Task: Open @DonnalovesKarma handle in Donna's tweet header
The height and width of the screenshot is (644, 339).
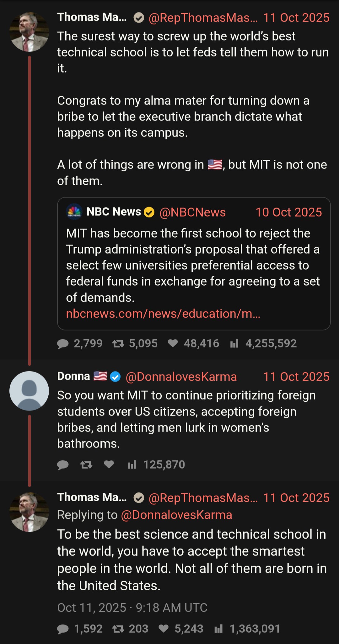Action: tap(181, 377)
